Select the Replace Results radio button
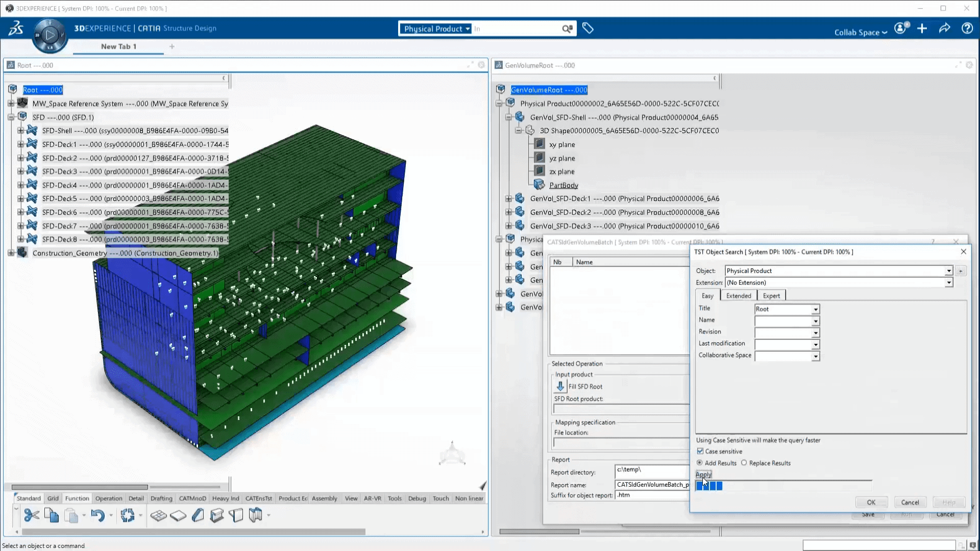980x551 pixels. 744,463
